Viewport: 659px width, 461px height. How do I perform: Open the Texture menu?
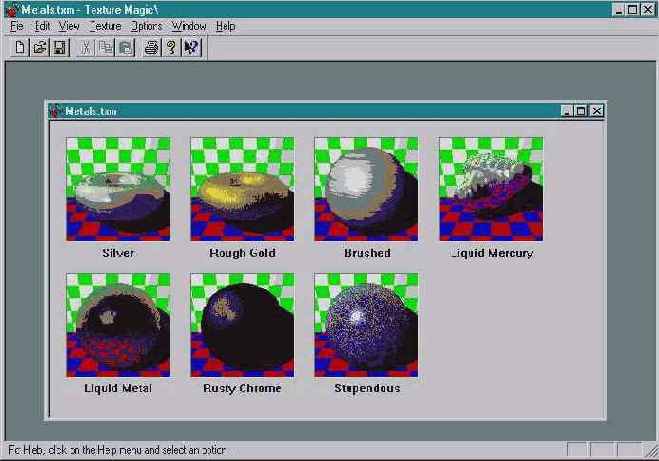pyautogui.click(x=105, y=26)
